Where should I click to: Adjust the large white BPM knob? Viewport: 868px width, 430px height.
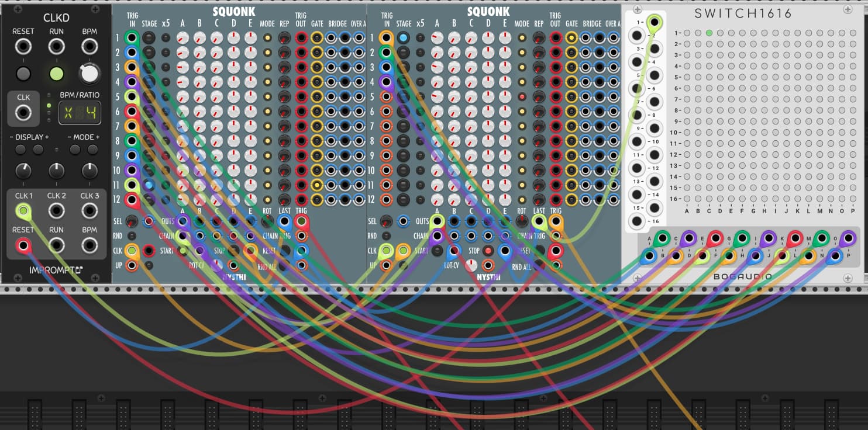[89, 74]
